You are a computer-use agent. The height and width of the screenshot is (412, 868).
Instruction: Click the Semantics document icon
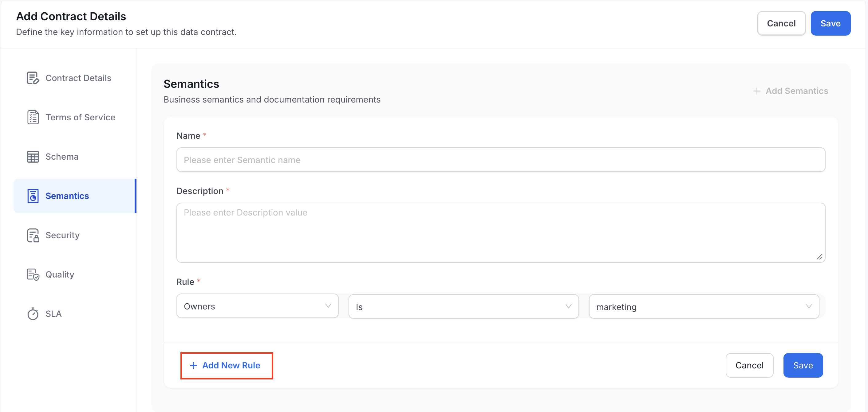33,196
